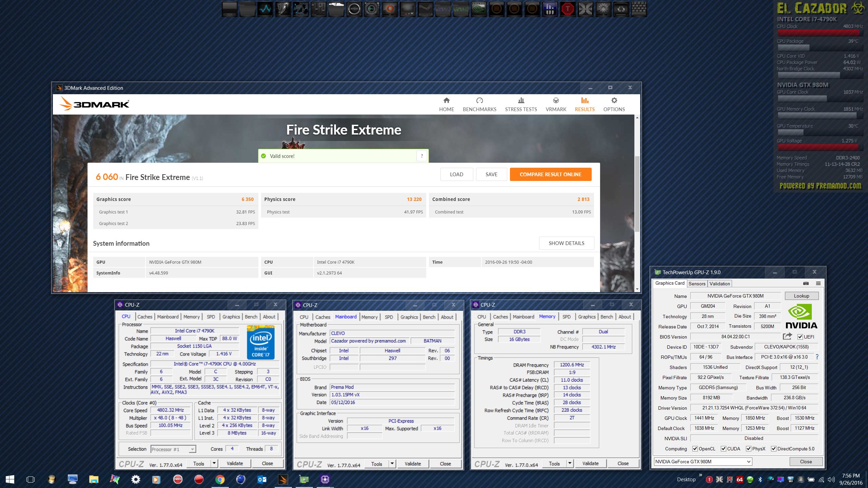The image size is (868, 488).
Task: Toggle the PhysX checkbox in GPU-Z
Action: (x=749, y=449)
